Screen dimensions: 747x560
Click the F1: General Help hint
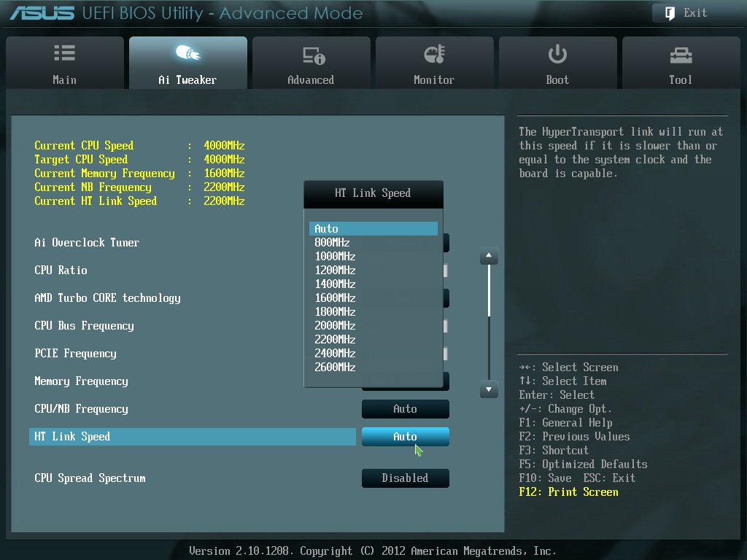click(x=566, y=423)
